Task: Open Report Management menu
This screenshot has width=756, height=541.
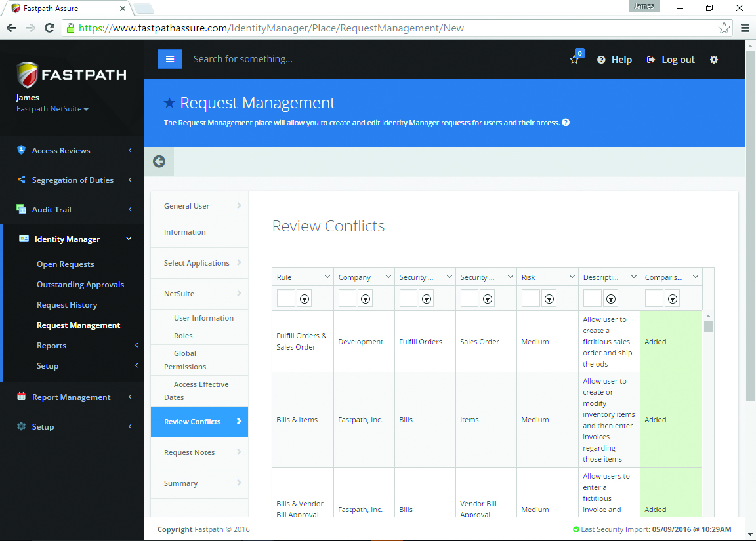Action: point(72,397)
